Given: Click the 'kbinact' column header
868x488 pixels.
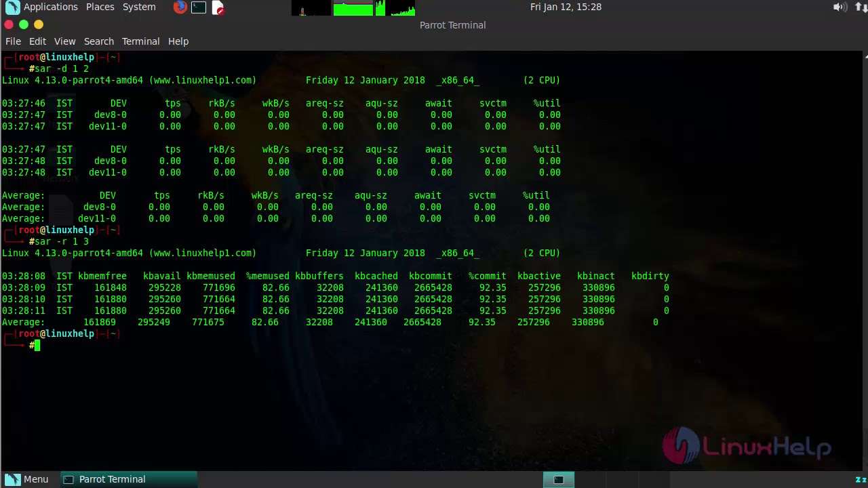Looking at the screenshot, I should pos(596,276).
